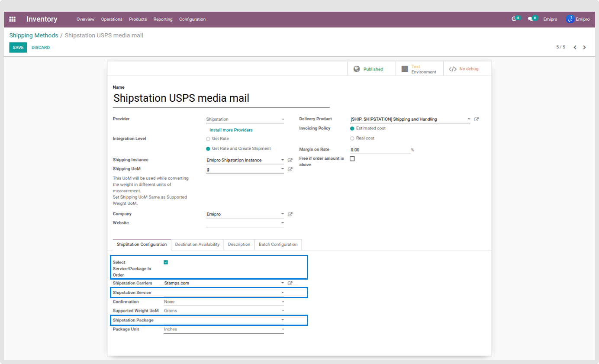Open the Reporting menu
This screenshot has height=364, width=599.
pos(163,19)
